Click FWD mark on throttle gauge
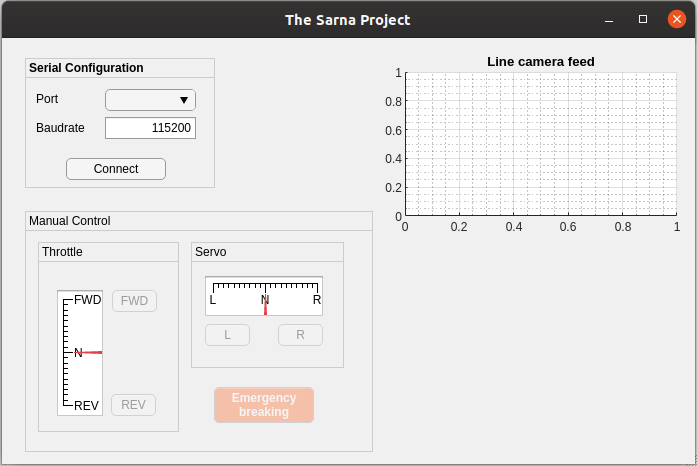The width and height of the screenshot is (697, 466). point(88,300)
